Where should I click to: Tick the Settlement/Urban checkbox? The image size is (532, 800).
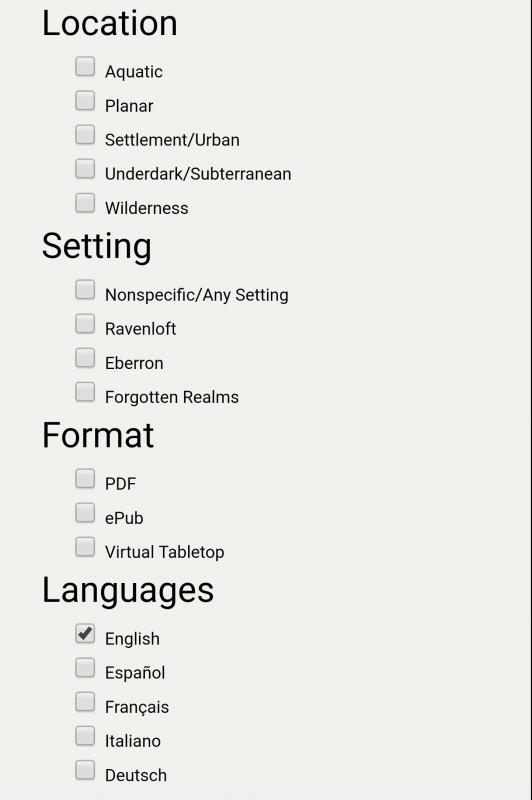pos(85,135)
